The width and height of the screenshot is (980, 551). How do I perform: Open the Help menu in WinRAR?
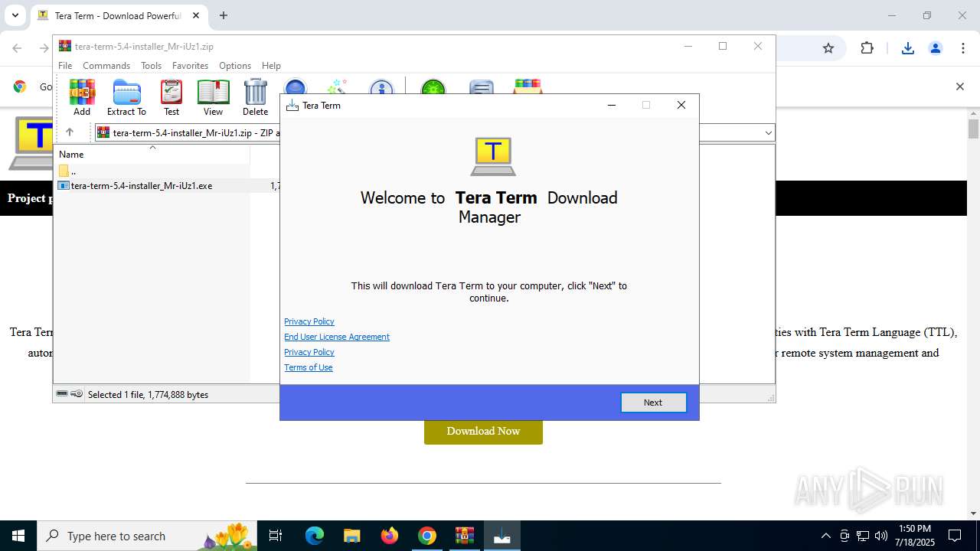coord(271,66)
